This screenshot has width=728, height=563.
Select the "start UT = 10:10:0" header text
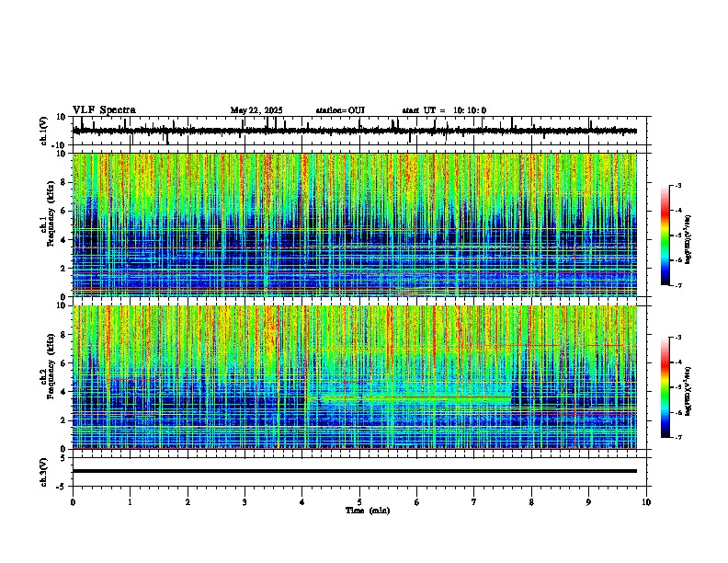pos(444,110)
